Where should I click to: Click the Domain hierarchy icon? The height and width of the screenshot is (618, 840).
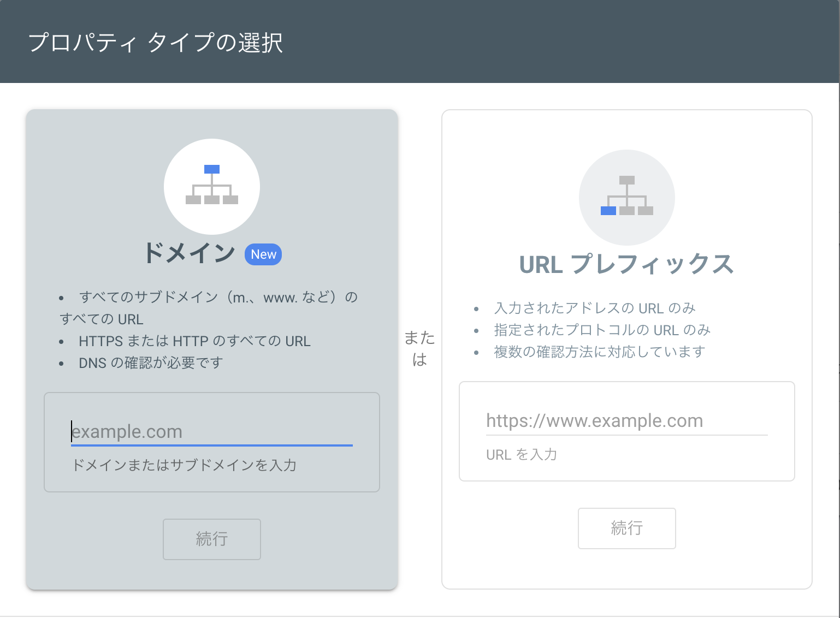tap(212, 186)
